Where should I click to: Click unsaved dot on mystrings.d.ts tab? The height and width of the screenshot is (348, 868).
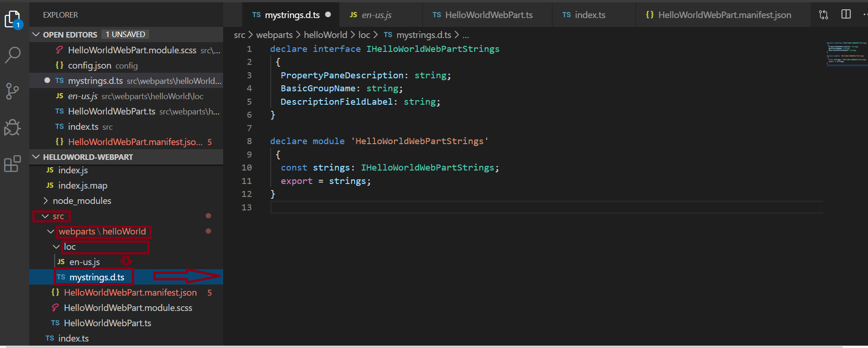click(x=328, y=14)
